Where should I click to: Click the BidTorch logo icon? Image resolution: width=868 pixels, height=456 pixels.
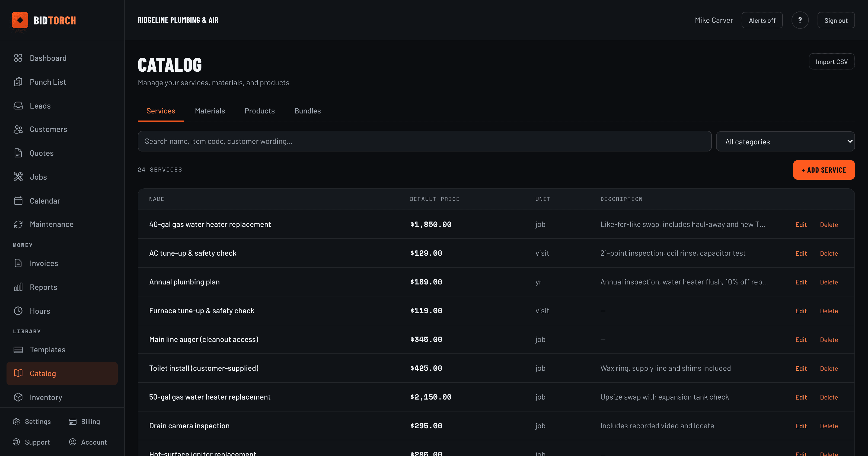coord(20,20)
